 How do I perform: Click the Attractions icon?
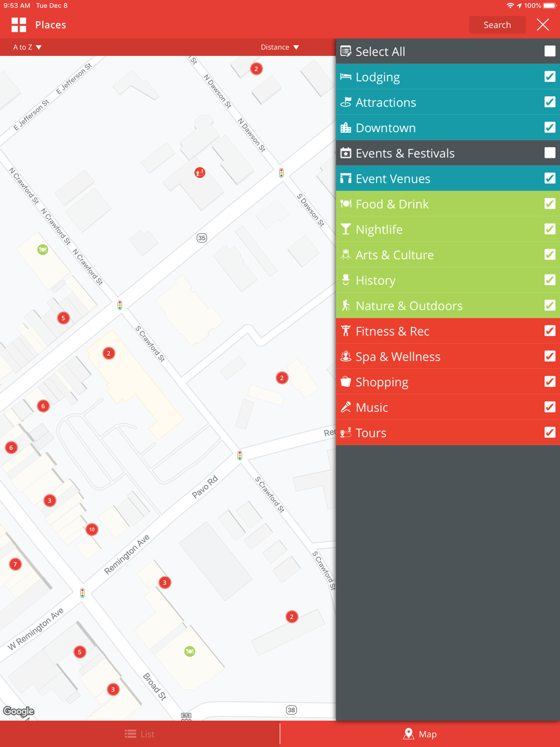point(346,102)
